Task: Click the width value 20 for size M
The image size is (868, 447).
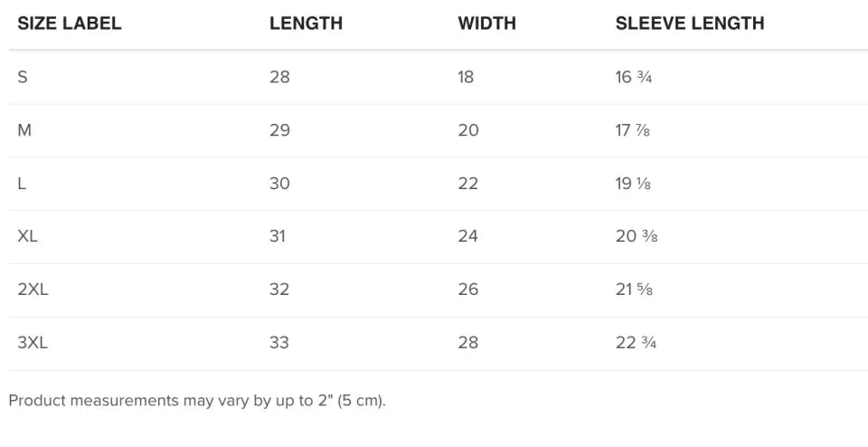Action: coord(468,130)
